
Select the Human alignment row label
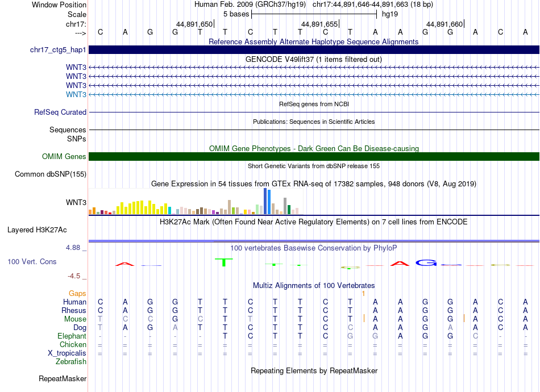point(74,302)
